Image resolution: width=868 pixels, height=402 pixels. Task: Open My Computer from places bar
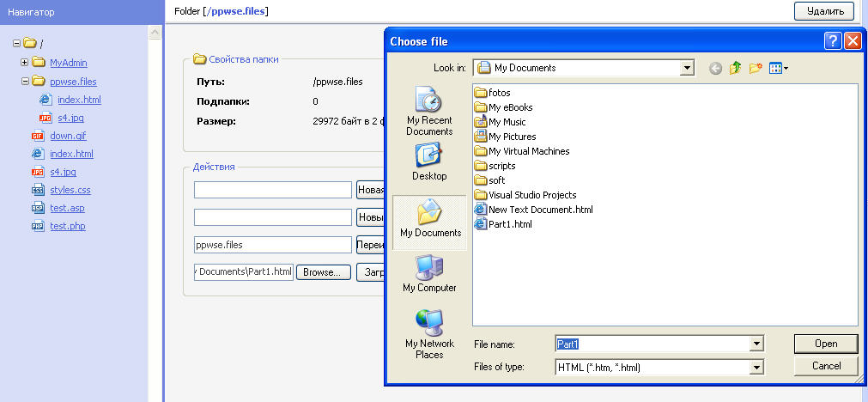(x=429, y=273)
